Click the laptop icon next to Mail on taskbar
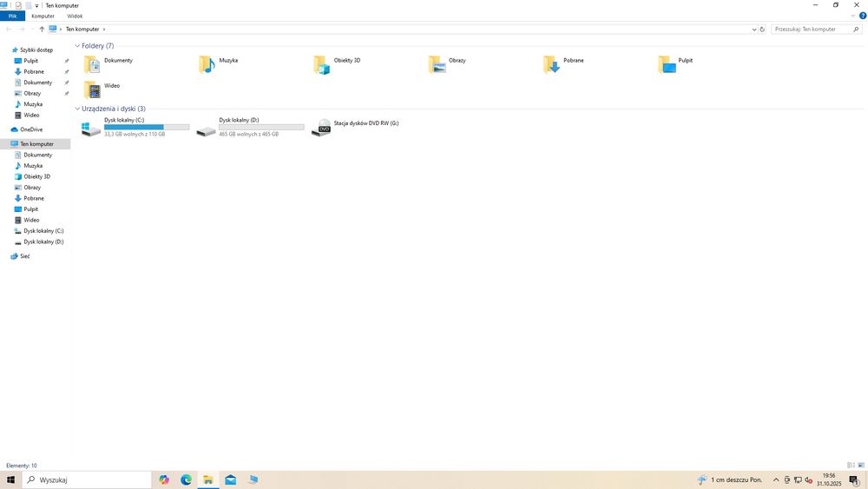This screenshot has height=489, width=868. point(253,479)
